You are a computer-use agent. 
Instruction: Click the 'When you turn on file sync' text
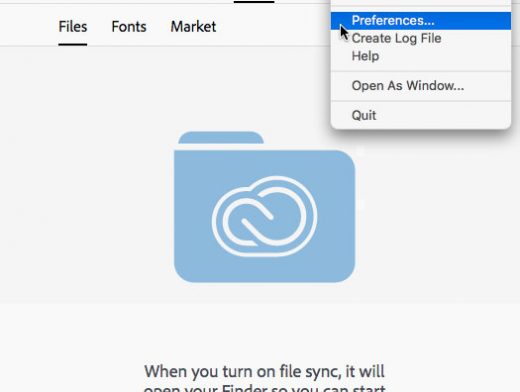(x=265, y=371)
